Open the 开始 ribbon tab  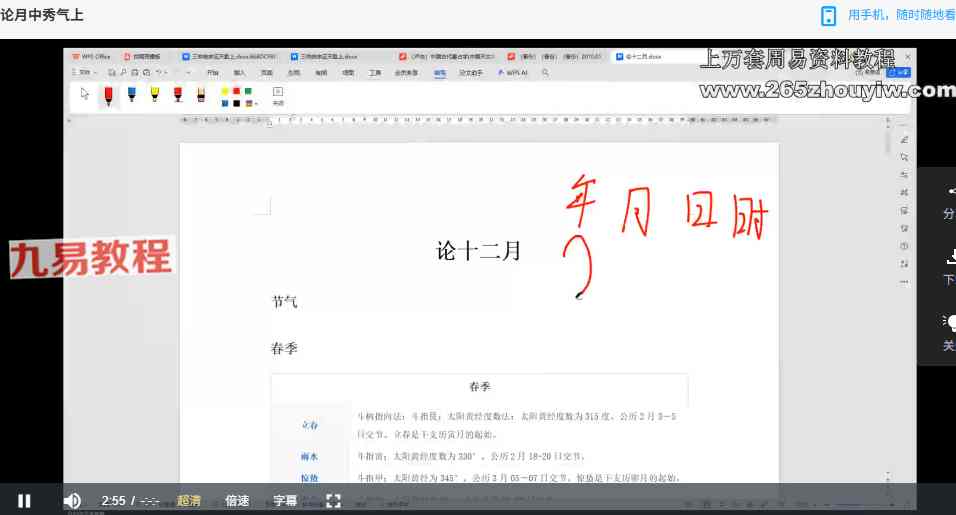[212, 73]
